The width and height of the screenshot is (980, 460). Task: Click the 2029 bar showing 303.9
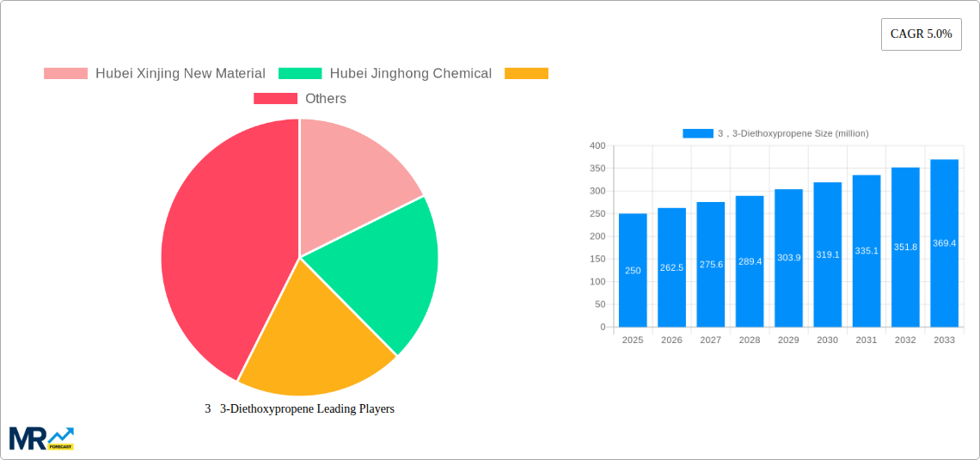coord(788,258)
